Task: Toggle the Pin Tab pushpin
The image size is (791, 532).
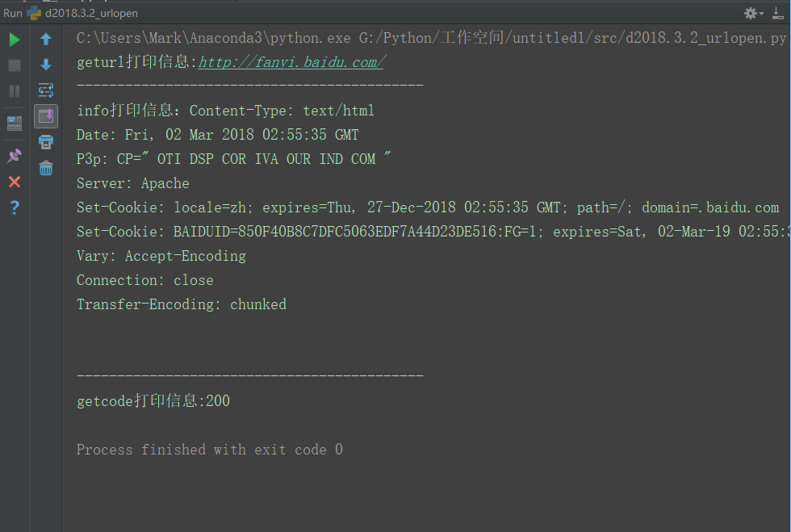Action: [15, 156]
